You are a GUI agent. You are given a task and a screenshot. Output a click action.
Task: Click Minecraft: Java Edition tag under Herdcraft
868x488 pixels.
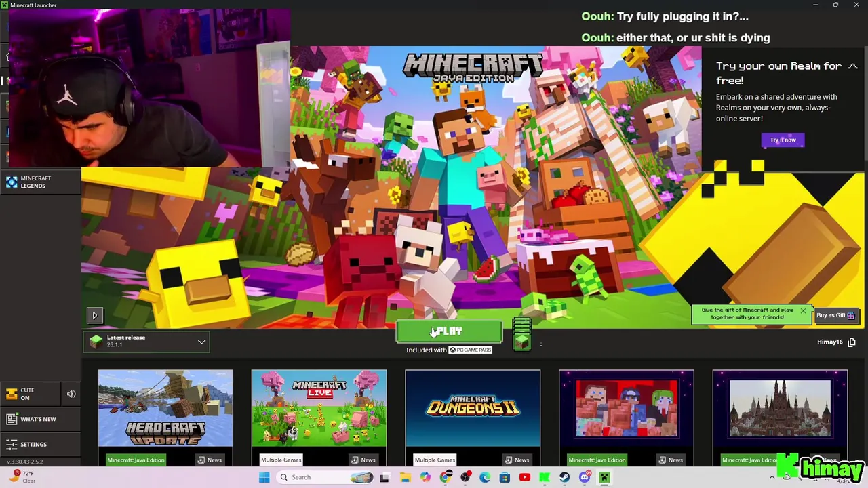[136, 460]
